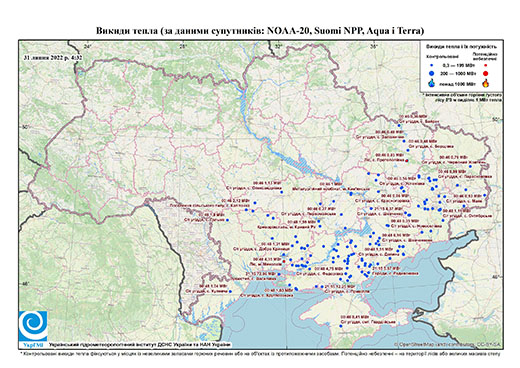The width and height of the screenshot is (520, 368).
Task: Click the blue heat marker in Crimea
Action: 340,326
